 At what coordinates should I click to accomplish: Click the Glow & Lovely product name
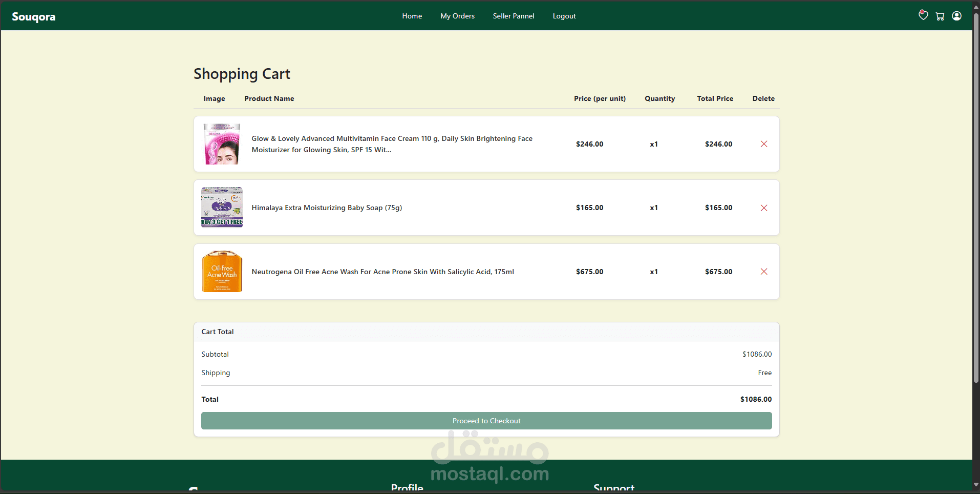[x=392, y=144]
